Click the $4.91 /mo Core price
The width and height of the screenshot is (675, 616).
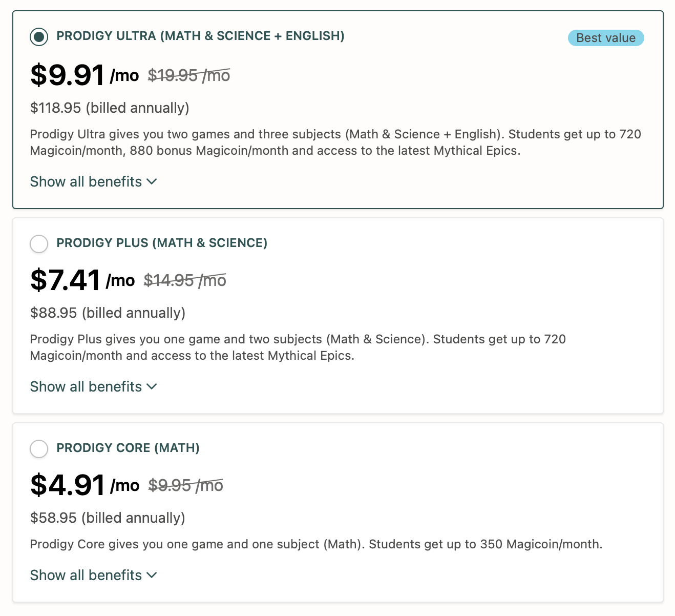pyautogui.click(x=85, y=485)
